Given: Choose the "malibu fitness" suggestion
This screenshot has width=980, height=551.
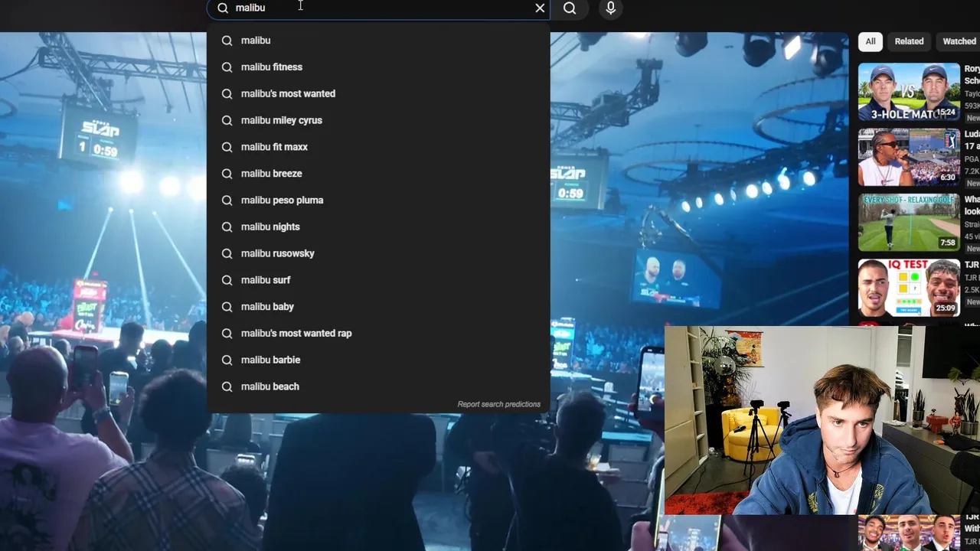Looking at the screenshot, I should pyautogui.click(x=378, y=67).
